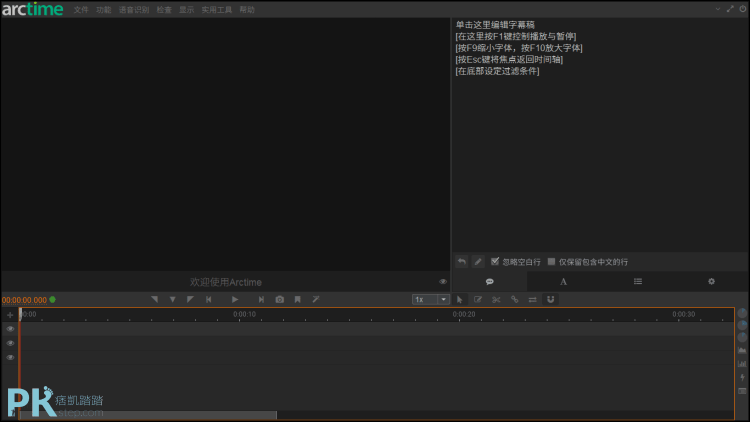Click the rectangle panel icon right of timeline
The height and width of the screenshot is (422, 750).
pyautogui.click(x=742, y=391)
